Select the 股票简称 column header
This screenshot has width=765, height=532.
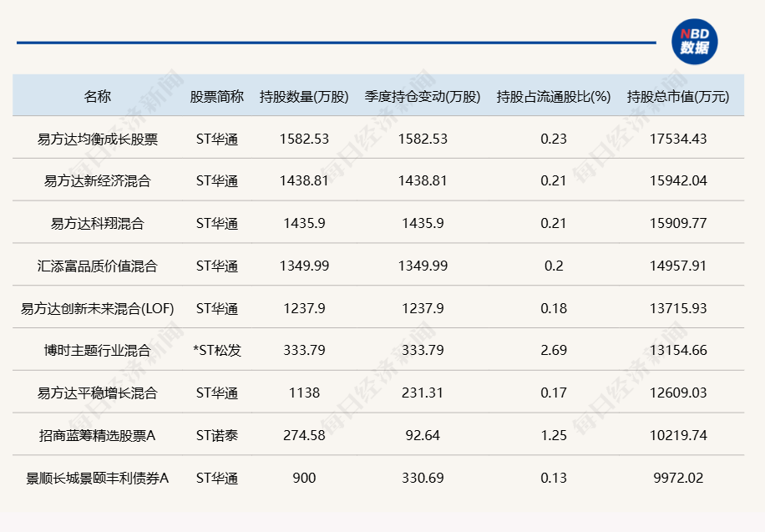pos(216,96)
